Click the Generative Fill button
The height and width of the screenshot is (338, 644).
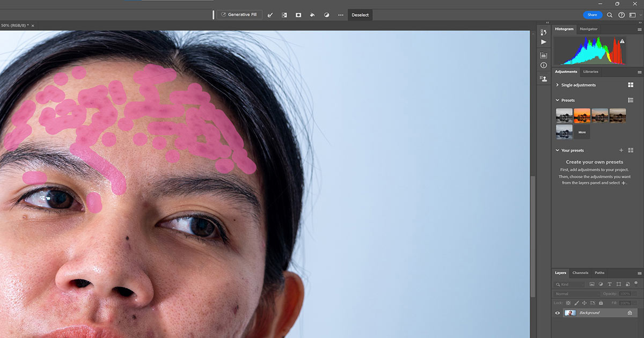point(239,14)
